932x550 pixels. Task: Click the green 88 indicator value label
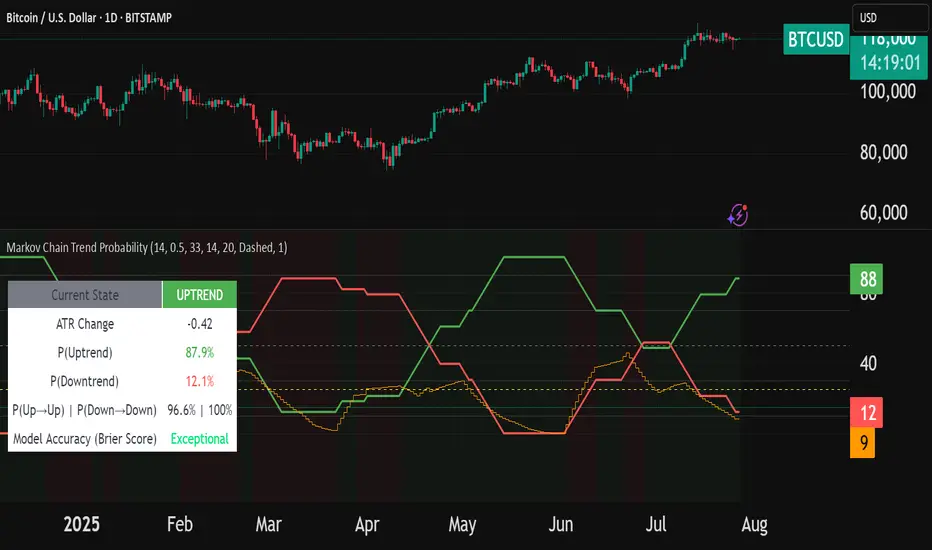[867, 279]
